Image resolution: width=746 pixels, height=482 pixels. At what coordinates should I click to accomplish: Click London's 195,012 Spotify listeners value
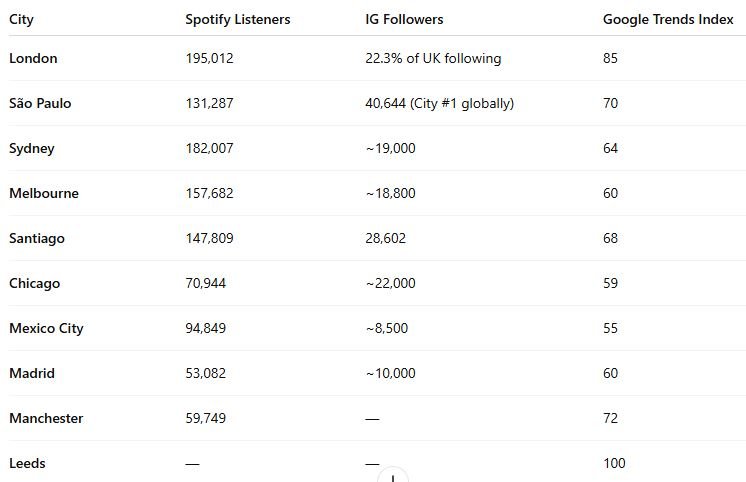[x=209, y=58]
